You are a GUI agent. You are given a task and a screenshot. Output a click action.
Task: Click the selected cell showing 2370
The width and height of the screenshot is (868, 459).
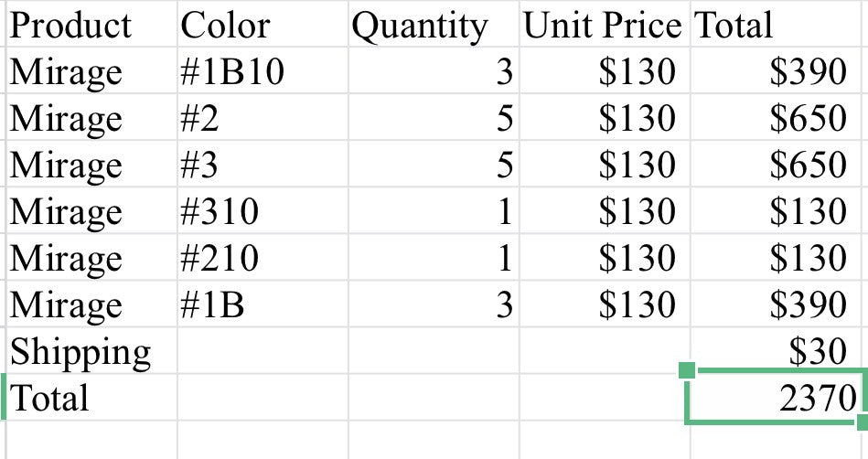point(776,398)
